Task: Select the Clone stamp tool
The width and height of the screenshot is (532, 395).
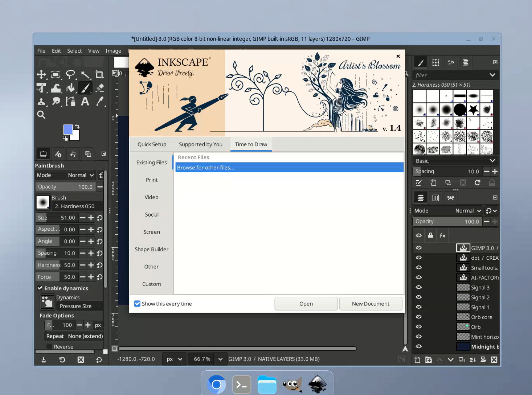Action: tap(41, 102)
